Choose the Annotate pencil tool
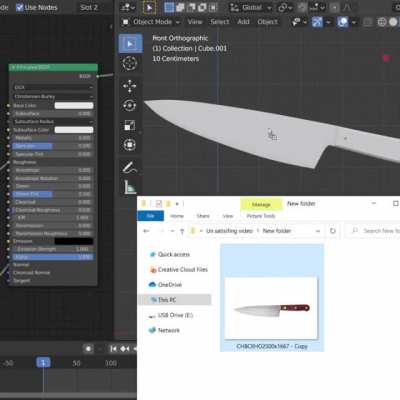 point(130,167)
